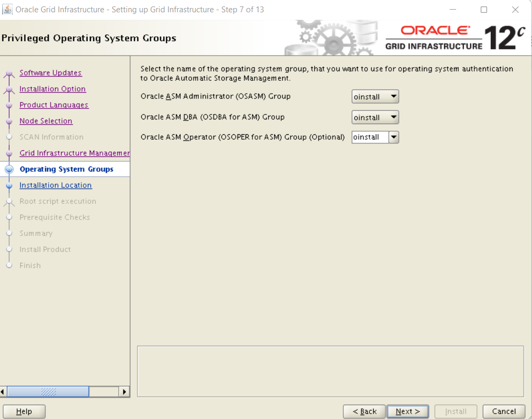Expand the OSOPER for ASM group arrow

[x=394, y=137]
